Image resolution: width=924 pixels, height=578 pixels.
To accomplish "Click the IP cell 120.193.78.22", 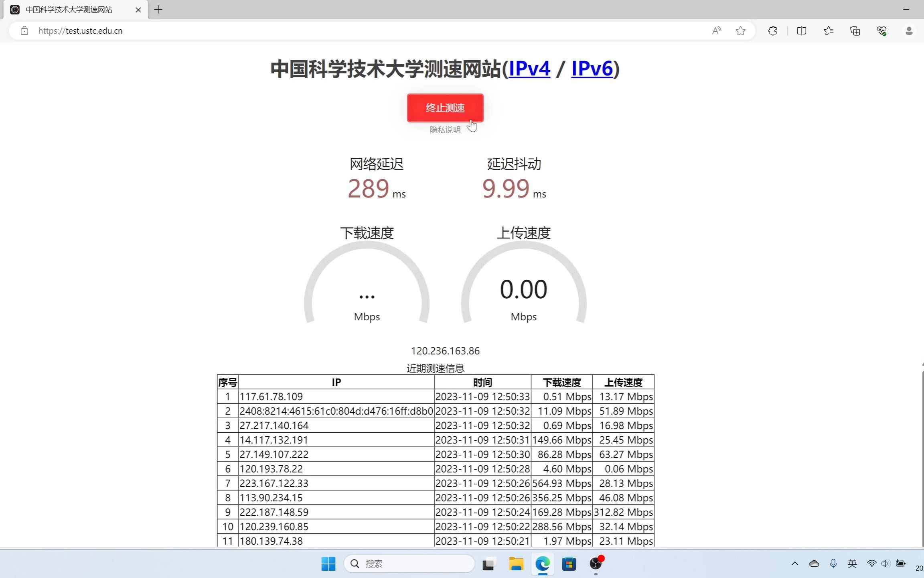I will click(x=336, y=469).
